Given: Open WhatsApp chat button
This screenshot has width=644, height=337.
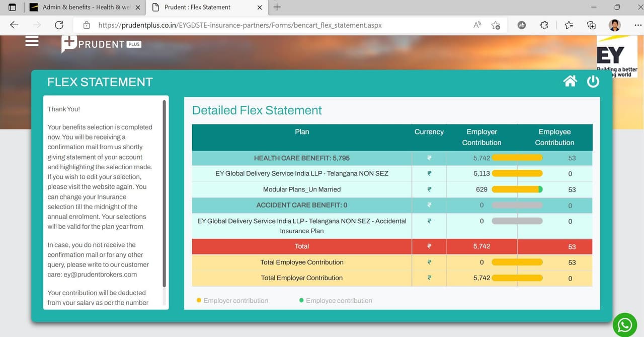Looking at the screenshot, I should [x=625, y=325].
